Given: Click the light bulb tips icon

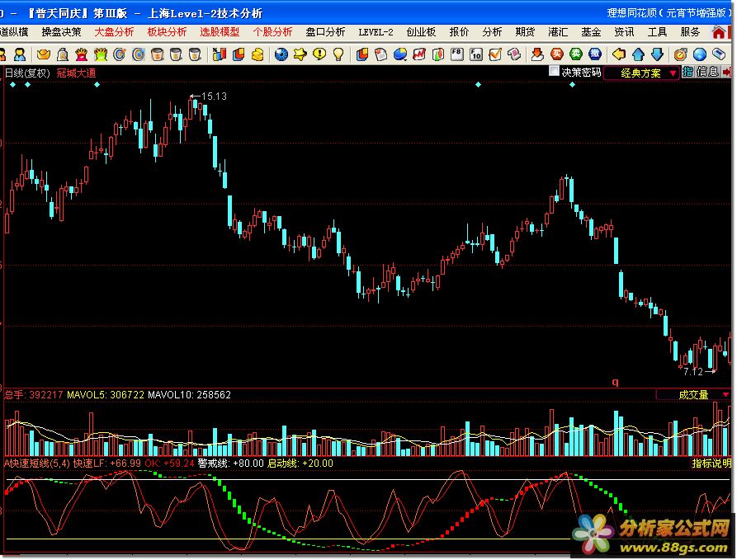Looking at the screenshot, I should [x=338, y=54].
